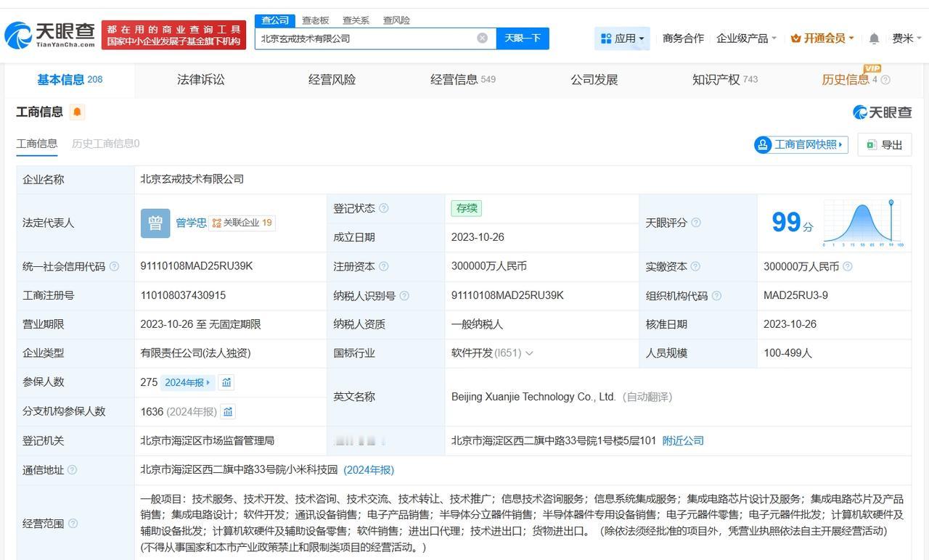The width and height of the screenshot is (929, 560).
Task: Click help icon beside 天眼评分 label
Action: tap(696, 223)
